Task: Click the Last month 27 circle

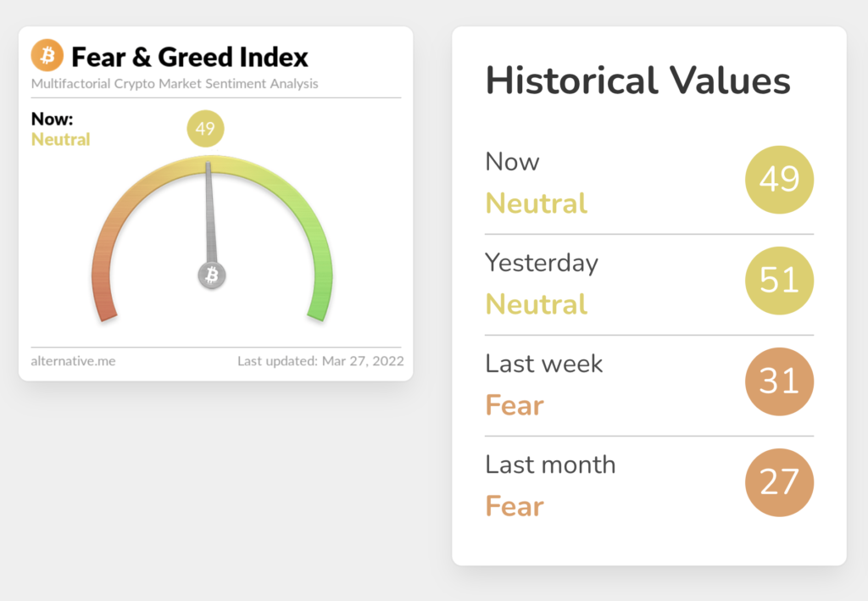Action: (x=779, y=482)
